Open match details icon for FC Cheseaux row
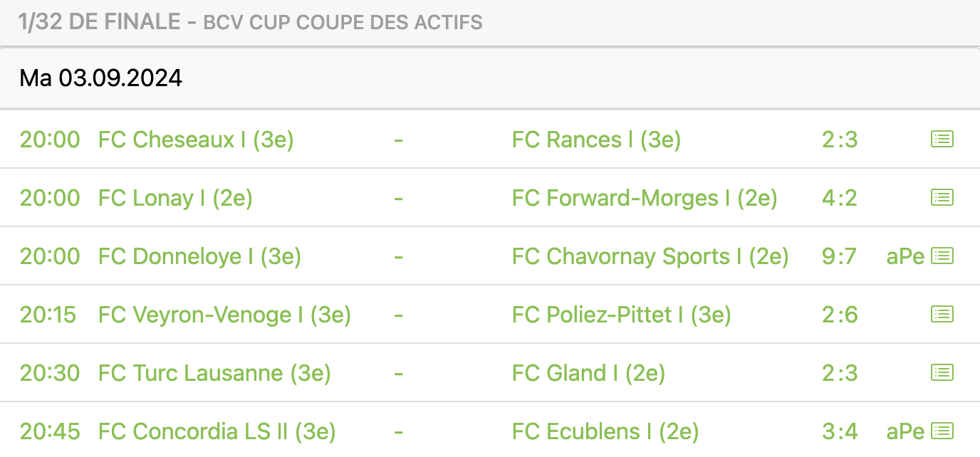 pos(942,140)
